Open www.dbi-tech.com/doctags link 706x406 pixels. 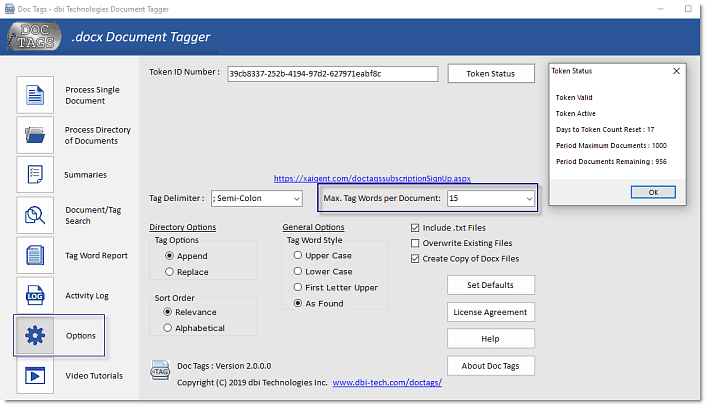pos(387,383)
